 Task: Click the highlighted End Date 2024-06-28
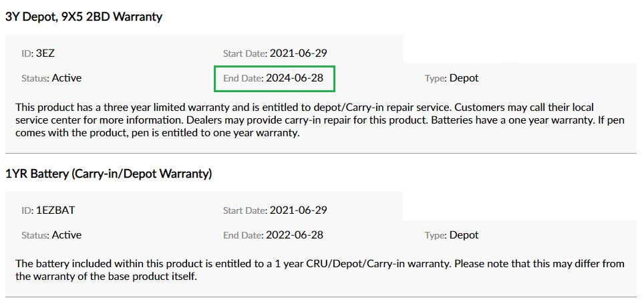click(x=295, y=78)
